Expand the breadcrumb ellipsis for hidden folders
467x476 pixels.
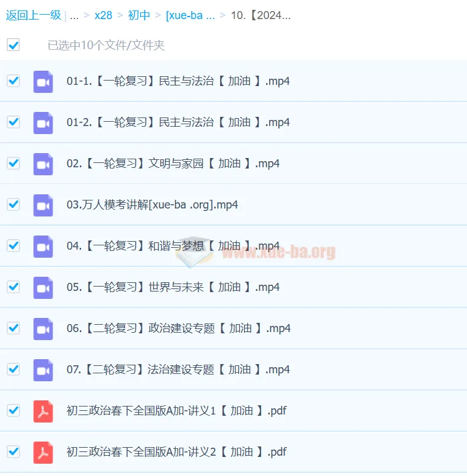tap(74, 15)
